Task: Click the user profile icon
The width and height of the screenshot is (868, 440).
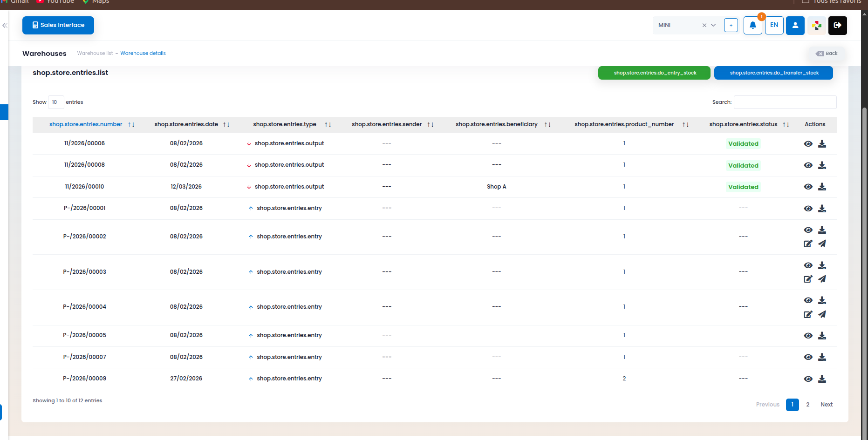Action: point(795,25)
